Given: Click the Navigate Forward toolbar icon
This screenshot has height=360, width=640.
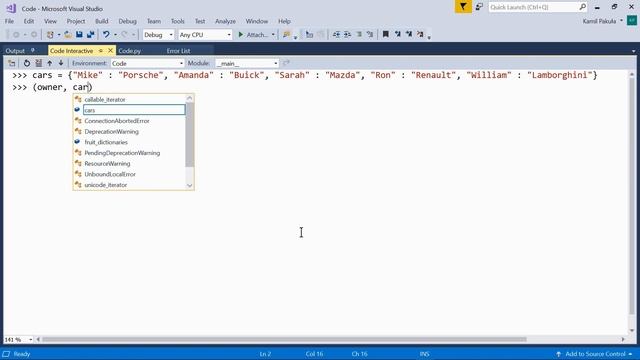Looking at the screenshot, I should pos(34,35).
